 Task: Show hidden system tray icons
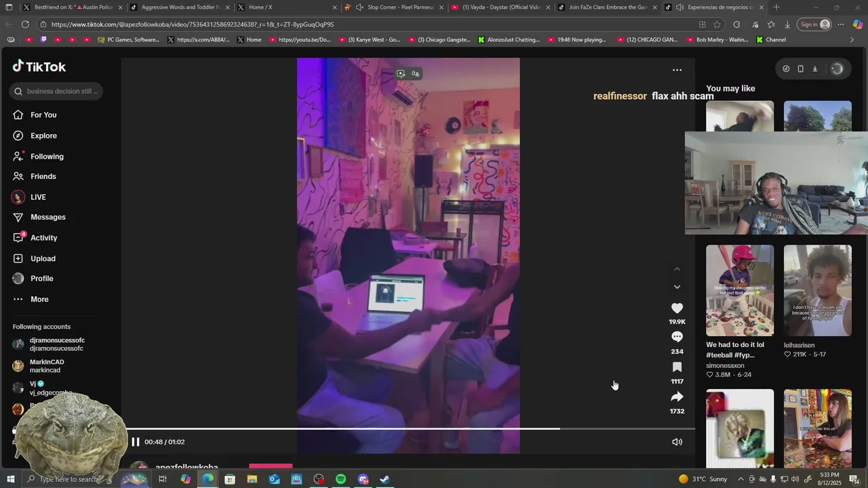coord(740,479)
